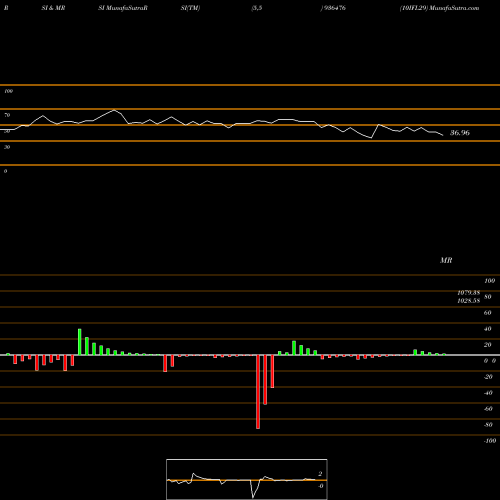The image size is (500, 500).
Task: Click the MR panel title label
Action: click(446, 260)
